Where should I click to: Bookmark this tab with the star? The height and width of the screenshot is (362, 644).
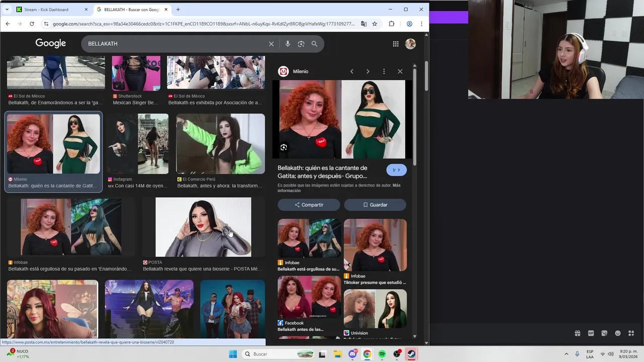point(375,24)
